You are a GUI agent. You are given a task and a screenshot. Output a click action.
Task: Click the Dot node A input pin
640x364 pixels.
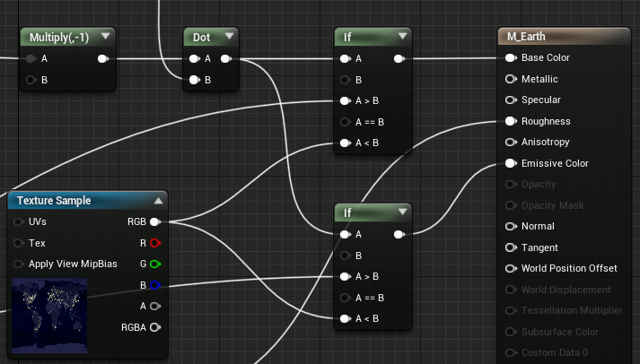point(195,58)
